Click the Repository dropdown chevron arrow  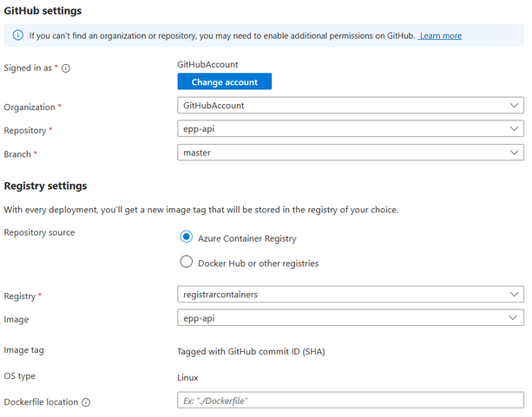[x=514, y=129]
